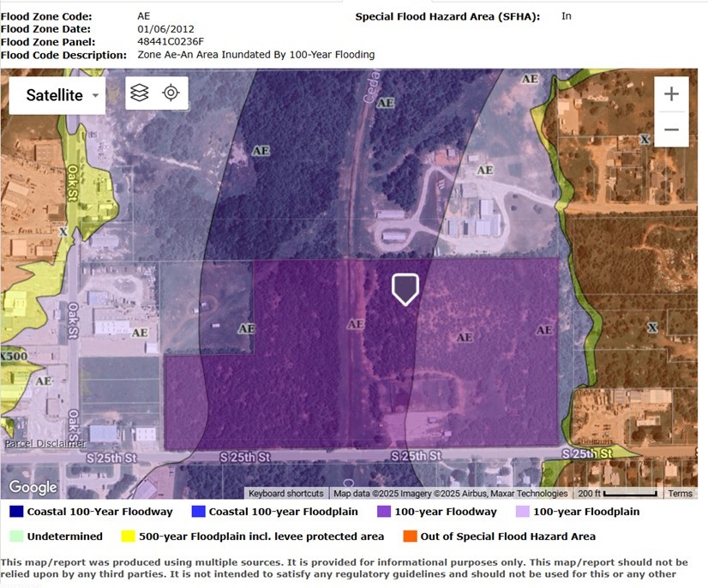Click the locate/target crosshair icon

tap(171, 93)
